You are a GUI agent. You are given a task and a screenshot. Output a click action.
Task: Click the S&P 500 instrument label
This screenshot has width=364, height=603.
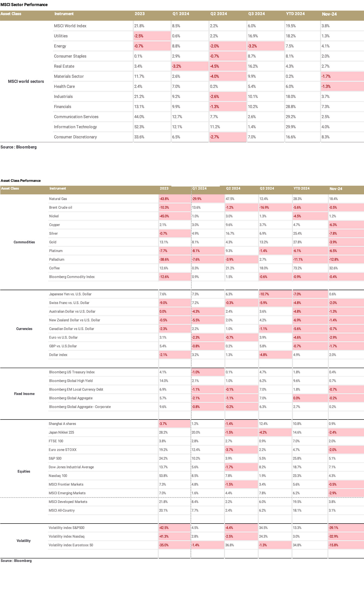coord(55,458)
